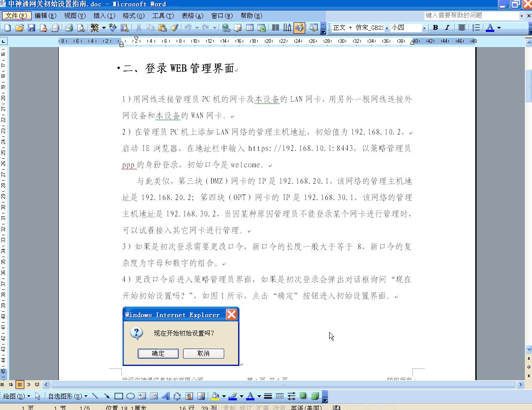The height and width of the screenshot is (410, 532).
Task: Click the Insert Table icon
Action: tap(250, 28)
